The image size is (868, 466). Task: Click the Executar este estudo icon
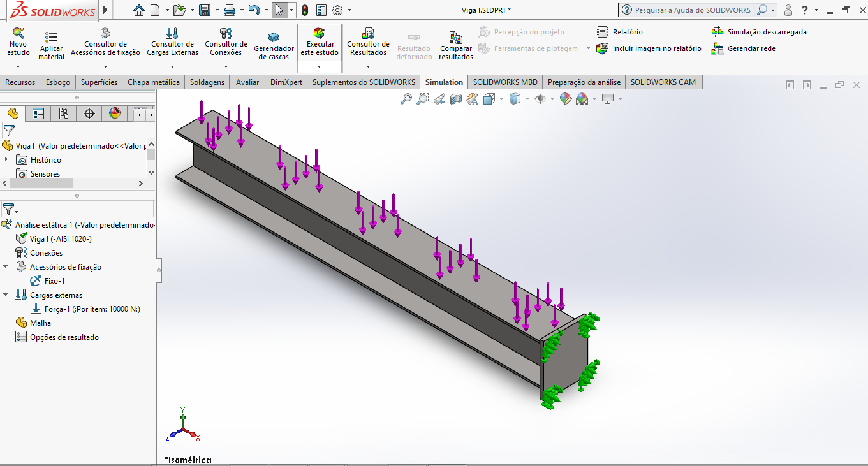(x=319, y=33)
